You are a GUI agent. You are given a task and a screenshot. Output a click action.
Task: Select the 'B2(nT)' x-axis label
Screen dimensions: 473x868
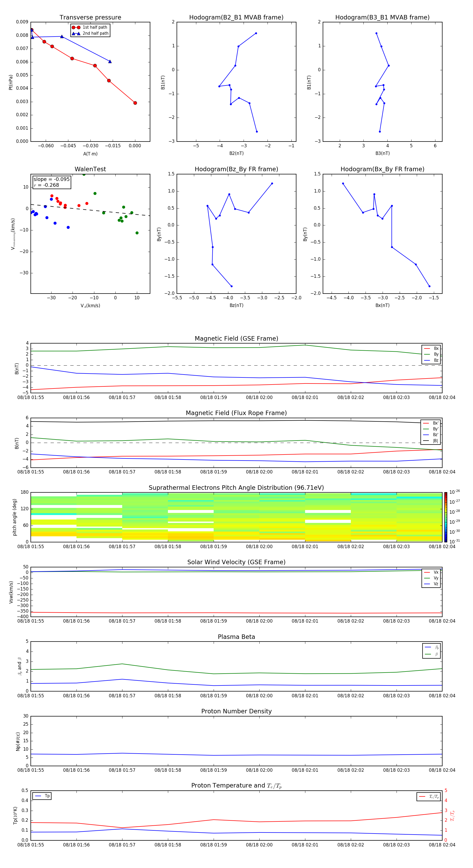click(x=236, y=153)
